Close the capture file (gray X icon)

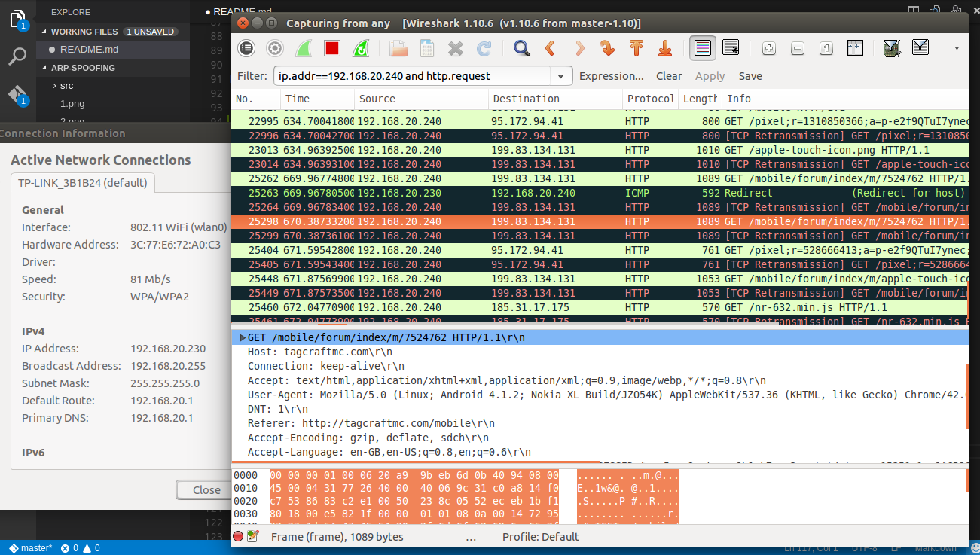(x=455, y=48)
